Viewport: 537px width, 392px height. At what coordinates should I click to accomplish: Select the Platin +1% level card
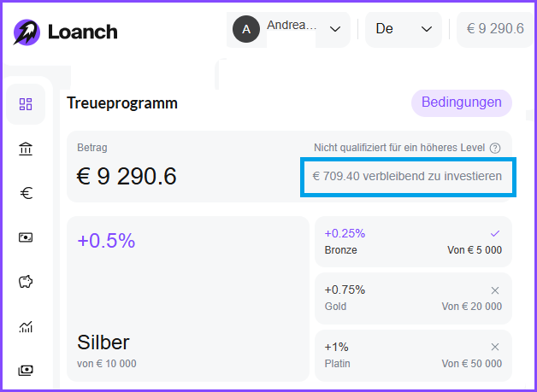[413, 355]
